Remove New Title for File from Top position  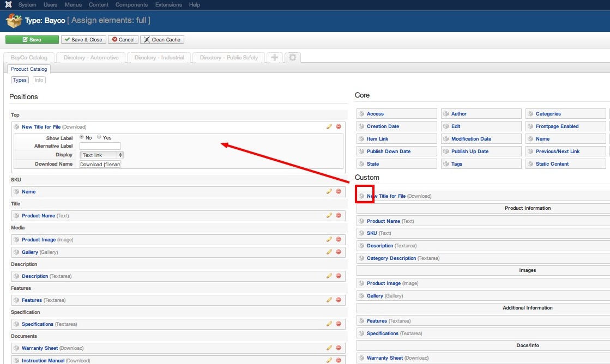click(339, 126)
